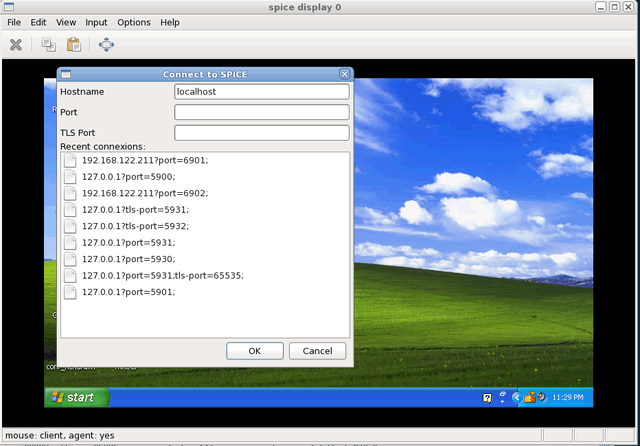Click the document icon beside port=6901 entry
Image resolution: width=640 pixels, height=446 pixels.
[x=70, y=160]
